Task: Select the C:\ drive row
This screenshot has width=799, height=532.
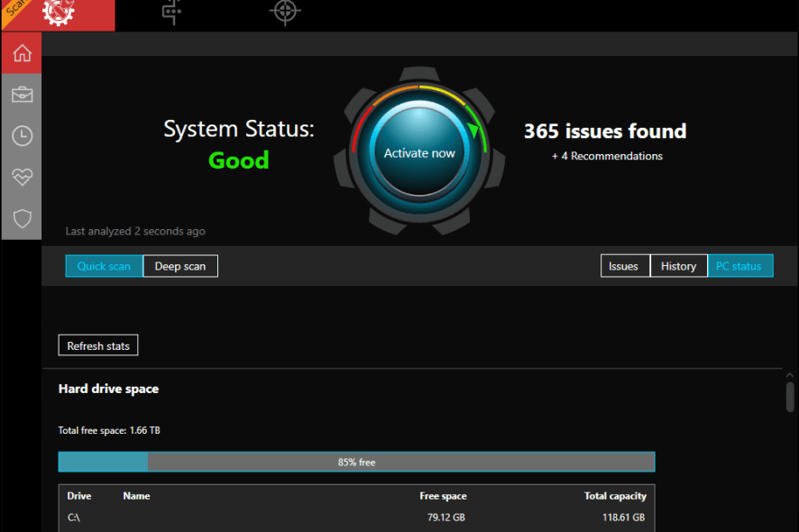Action: 356,518
